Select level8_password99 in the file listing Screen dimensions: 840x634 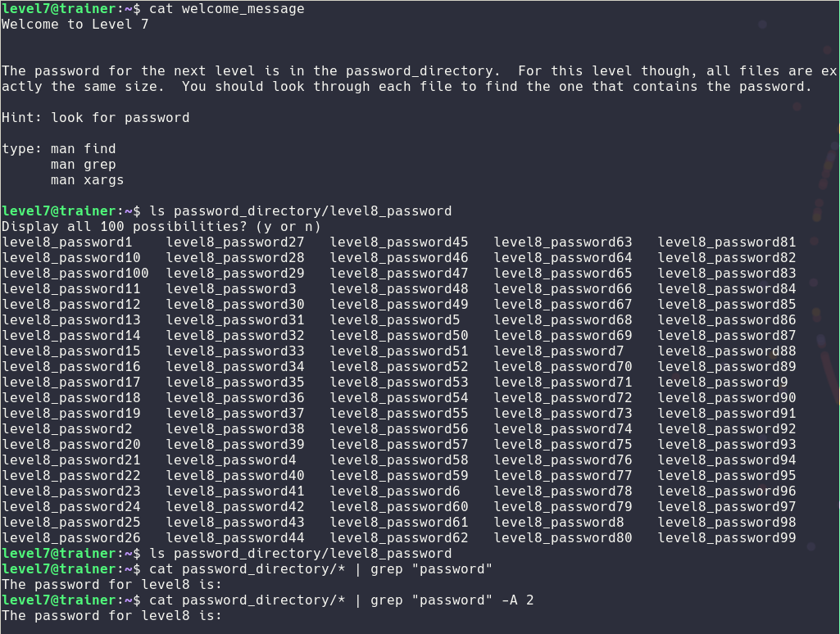[x=726, y=538]
